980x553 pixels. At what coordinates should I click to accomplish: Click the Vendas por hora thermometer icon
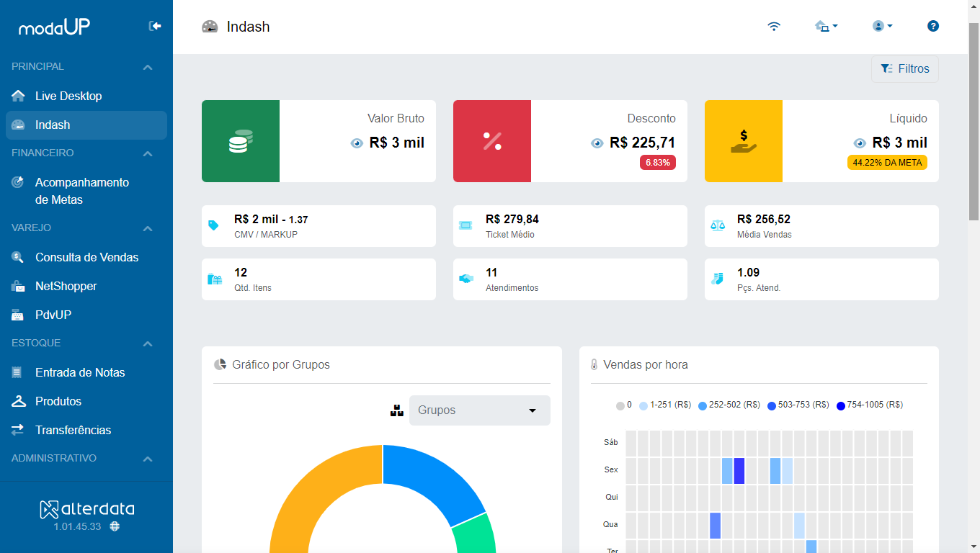click(594, 365)
